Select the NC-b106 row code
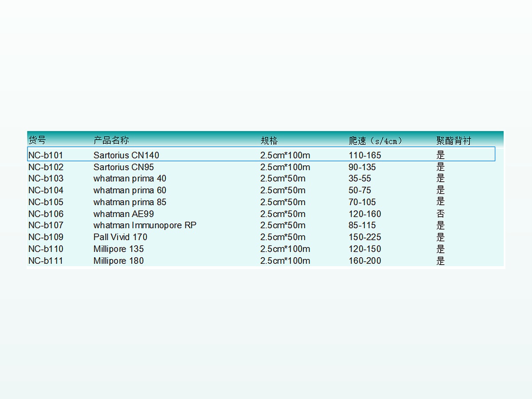The image size is (532, 399). point(46,214)
